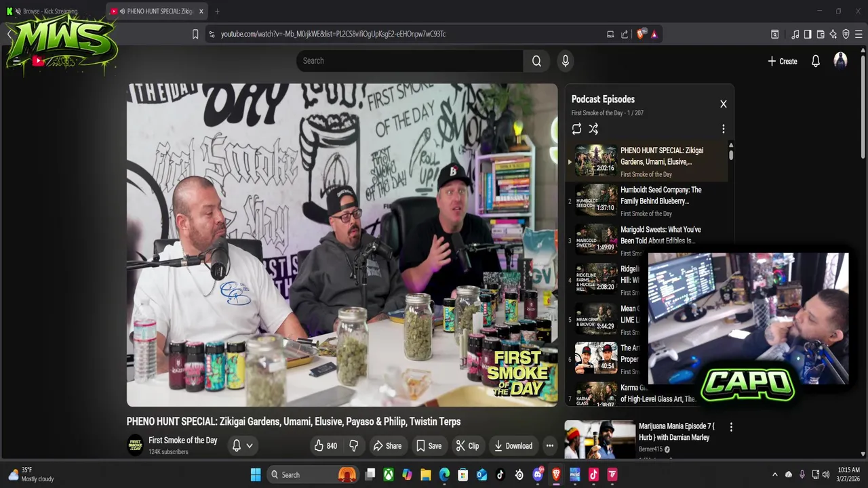This screenshot has height=488, width=868.
Task: Dislike the video with thumbs down
Action: coord(353,446)
